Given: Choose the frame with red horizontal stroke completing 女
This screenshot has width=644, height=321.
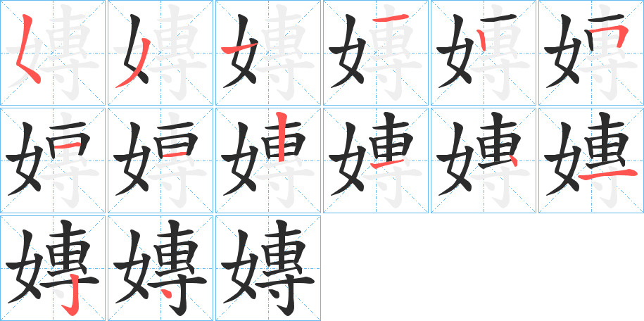Looking at the screenshot, I should (268, 53).
